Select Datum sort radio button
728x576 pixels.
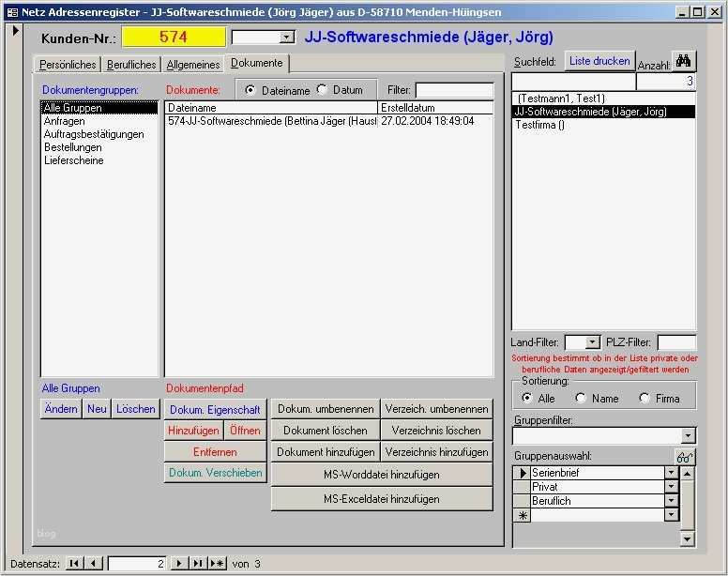tap(322, 89)
